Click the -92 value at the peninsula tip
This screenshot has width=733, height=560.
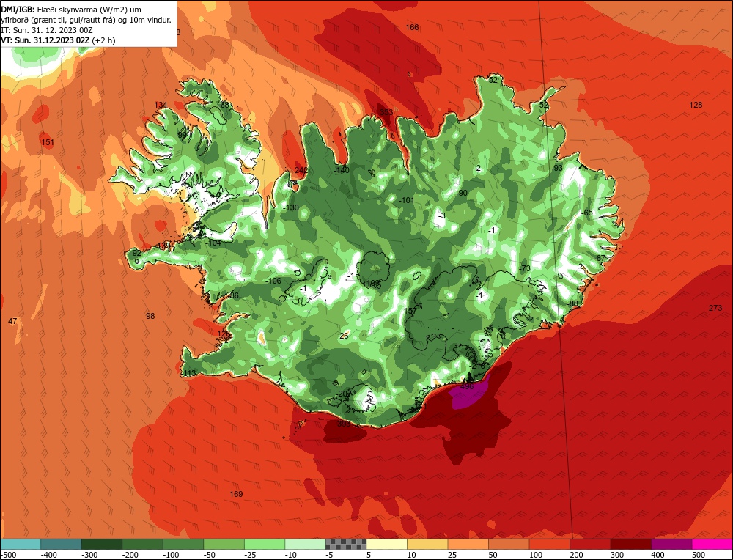(x=135, y=253)
